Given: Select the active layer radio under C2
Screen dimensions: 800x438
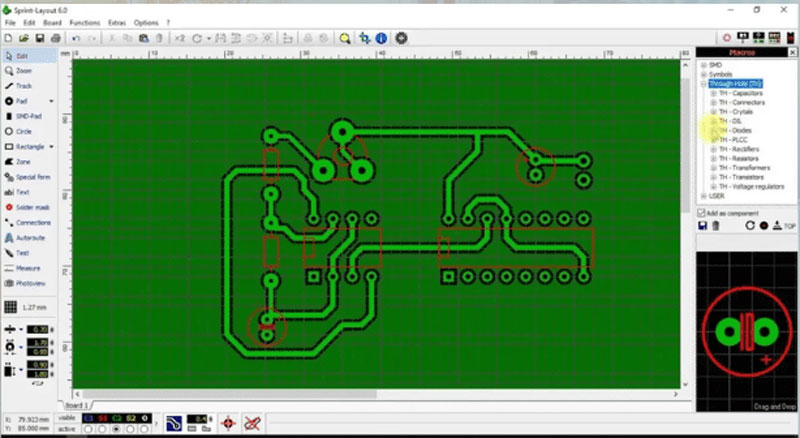Looking at the screenshot, I should pos(116,429).
